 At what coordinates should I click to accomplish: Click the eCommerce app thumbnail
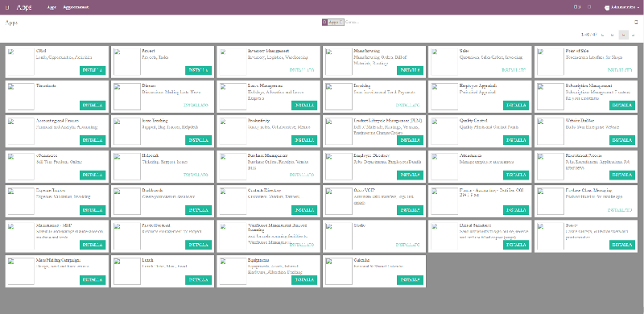click(21, 167)
